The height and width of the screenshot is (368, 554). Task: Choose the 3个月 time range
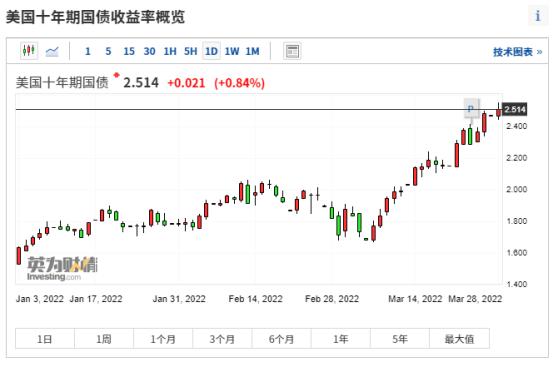click(x=222, y=339)
